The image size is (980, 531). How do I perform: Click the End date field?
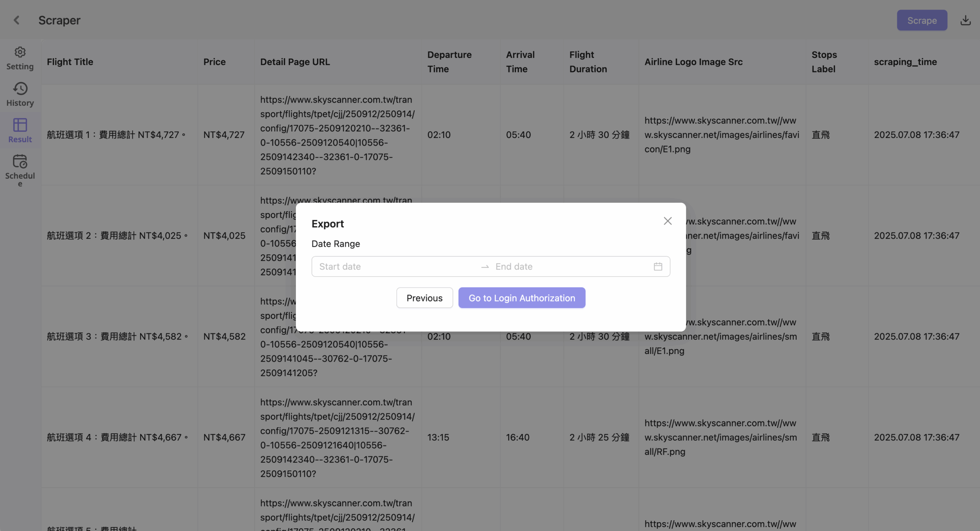point(571,266)
